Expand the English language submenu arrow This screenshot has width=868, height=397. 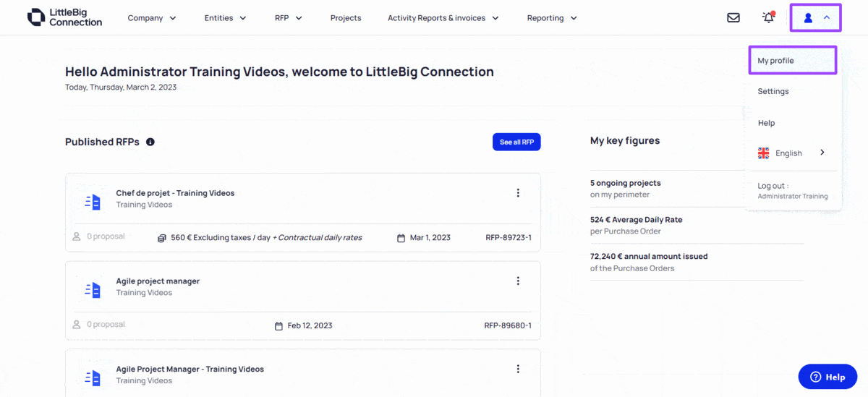822,153
